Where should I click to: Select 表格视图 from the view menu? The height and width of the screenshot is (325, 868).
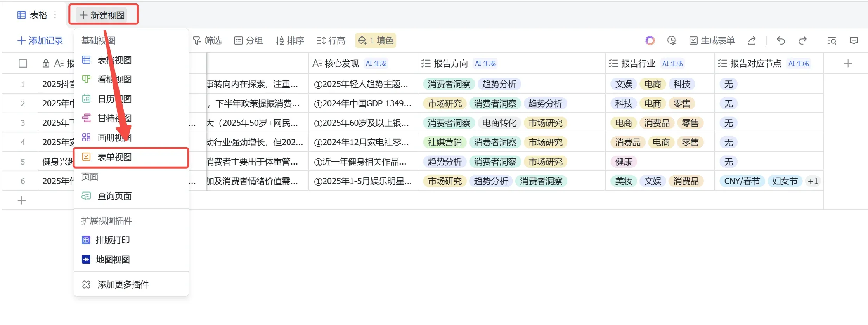pos(131,60)
